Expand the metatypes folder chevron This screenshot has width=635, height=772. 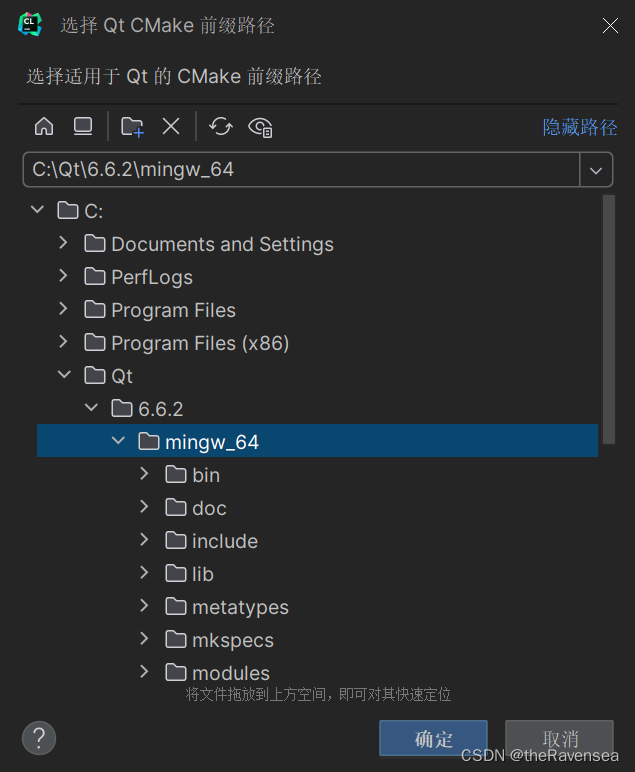144,606
